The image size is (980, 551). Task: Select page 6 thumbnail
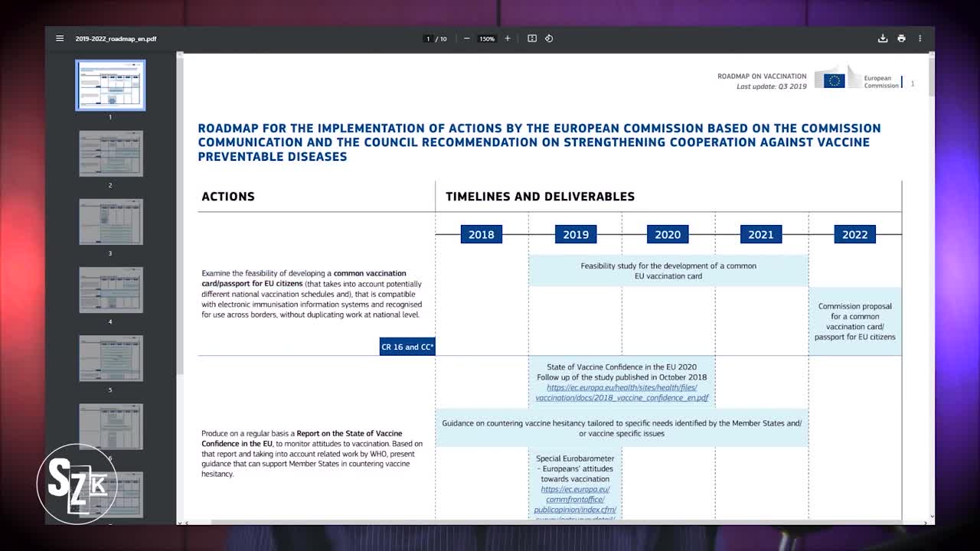point(110,426)
